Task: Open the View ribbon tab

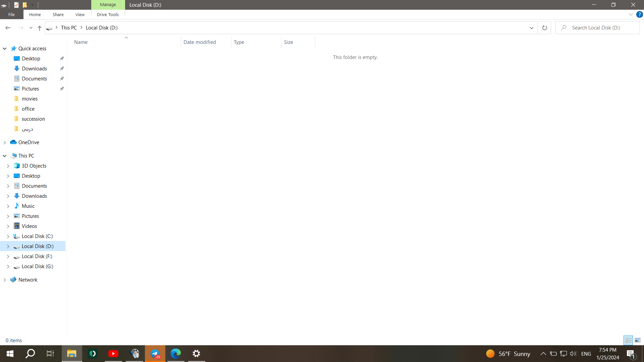Action: [80, 14]
